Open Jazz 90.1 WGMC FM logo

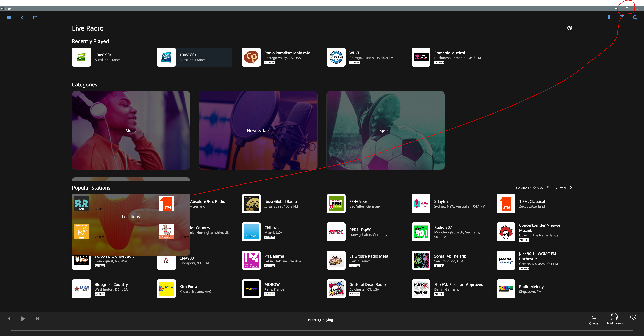(506, 261)
